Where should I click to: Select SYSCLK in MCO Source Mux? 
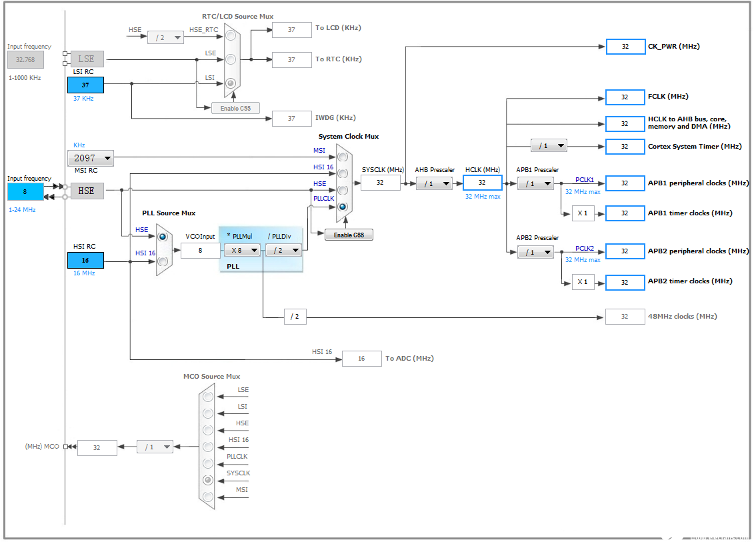pos(208,481)
